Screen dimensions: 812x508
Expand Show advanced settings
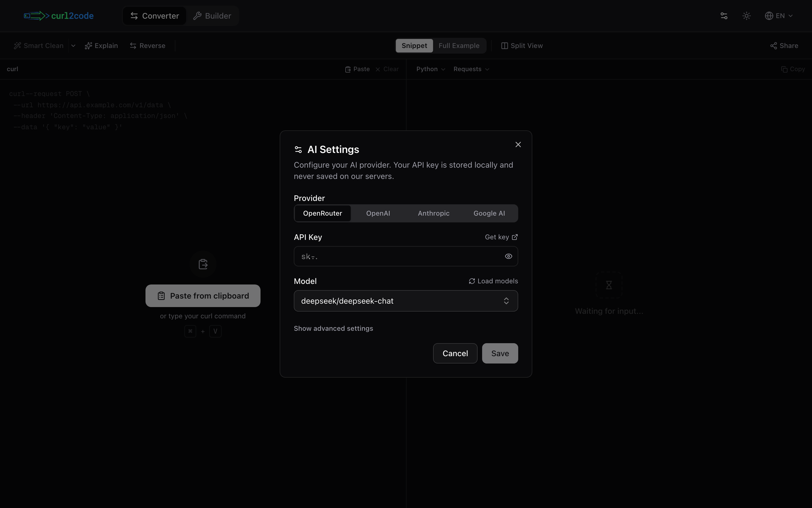[x=333, y=328]
